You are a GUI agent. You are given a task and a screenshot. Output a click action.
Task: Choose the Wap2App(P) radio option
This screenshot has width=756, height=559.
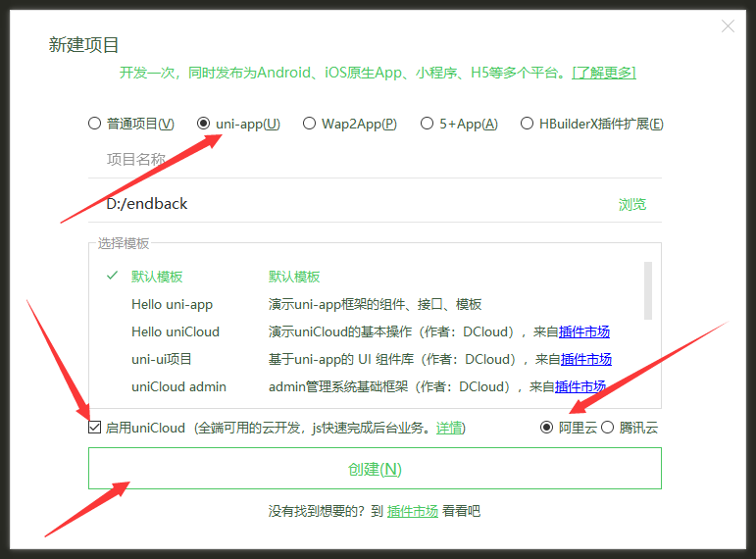[350, 124]
